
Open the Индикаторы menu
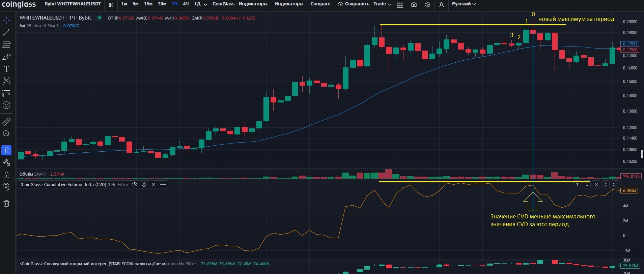click(x=289, y=4)
